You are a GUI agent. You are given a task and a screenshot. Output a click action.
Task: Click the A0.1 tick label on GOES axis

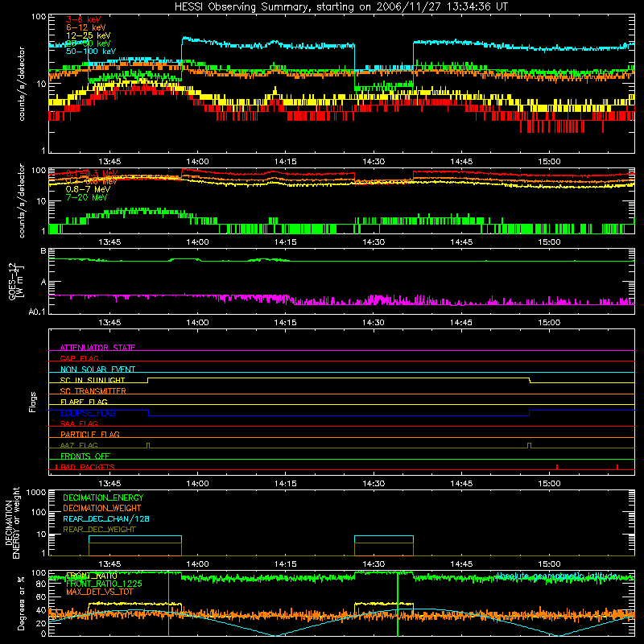(37, 312)
